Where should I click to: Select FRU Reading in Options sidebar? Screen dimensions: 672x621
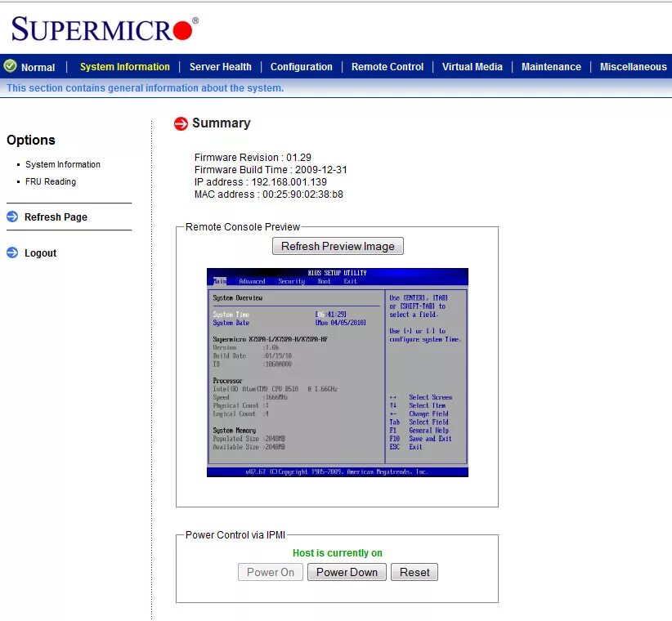click(51, 181)
